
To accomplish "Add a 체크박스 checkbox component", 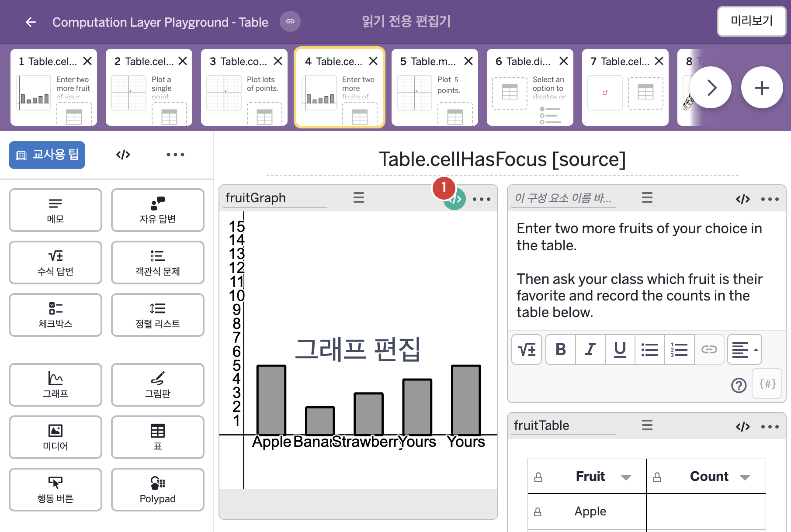I will pyautogui.click(x=56, y=315).
